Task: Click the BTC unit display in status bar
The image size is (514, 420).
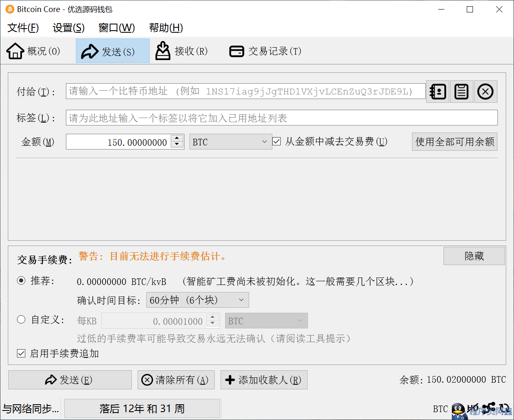Action: click(441, 409)
